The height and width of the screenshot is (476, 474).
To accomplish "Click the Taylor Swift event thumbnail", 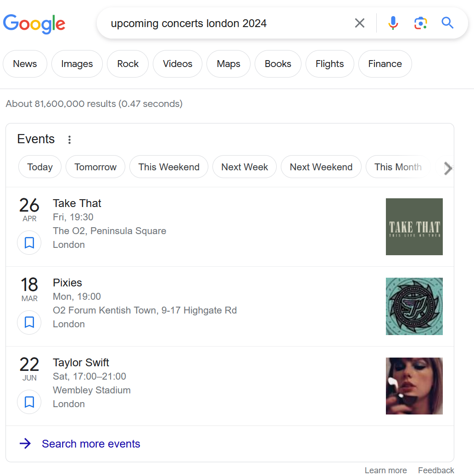I will [414, 386].
